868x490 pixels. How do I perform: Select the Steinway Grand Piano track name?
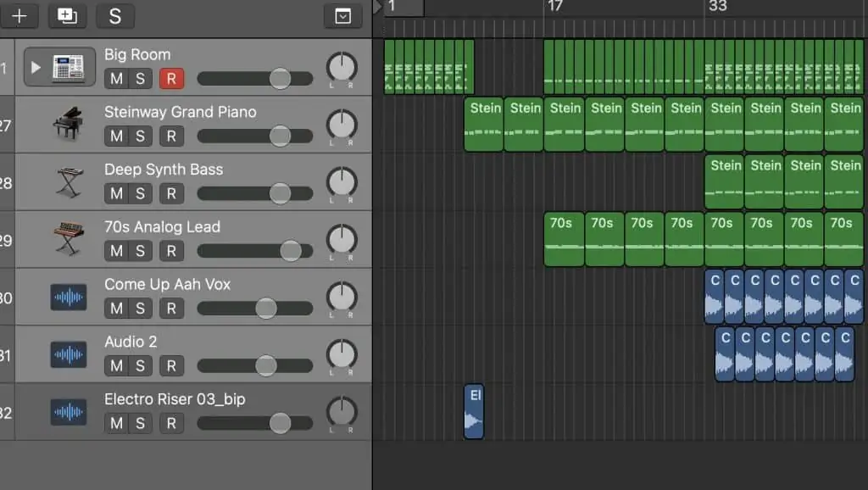tap(181, 112)
